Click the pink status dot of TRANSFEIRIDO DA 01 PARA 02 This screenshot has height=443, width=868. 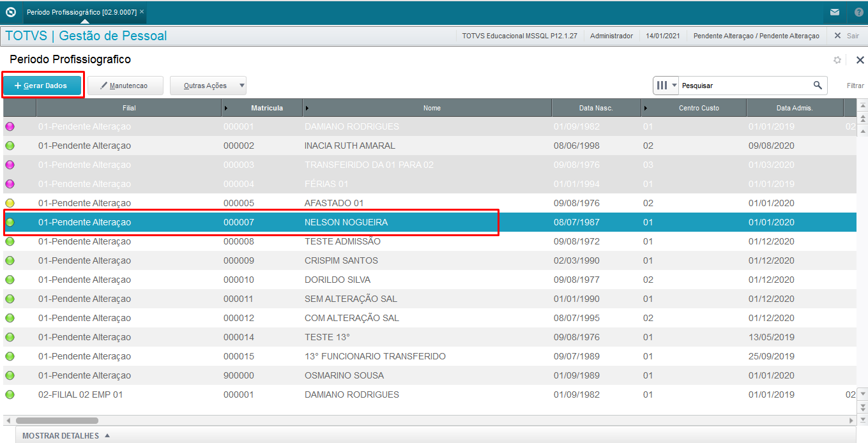pyautogui.click(x=10, y=165)
